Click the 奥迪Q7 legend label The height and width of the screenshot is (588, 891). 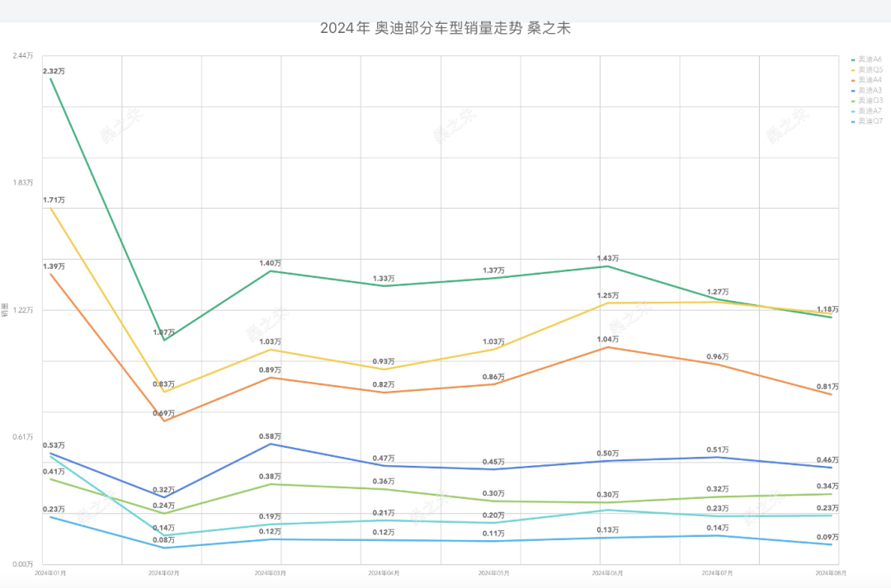pos(870,121)
